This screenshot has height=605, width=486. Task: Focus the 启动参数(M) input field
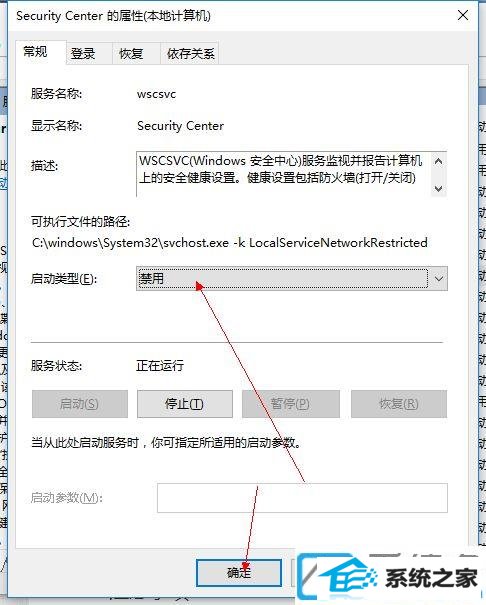click(302, 498)
